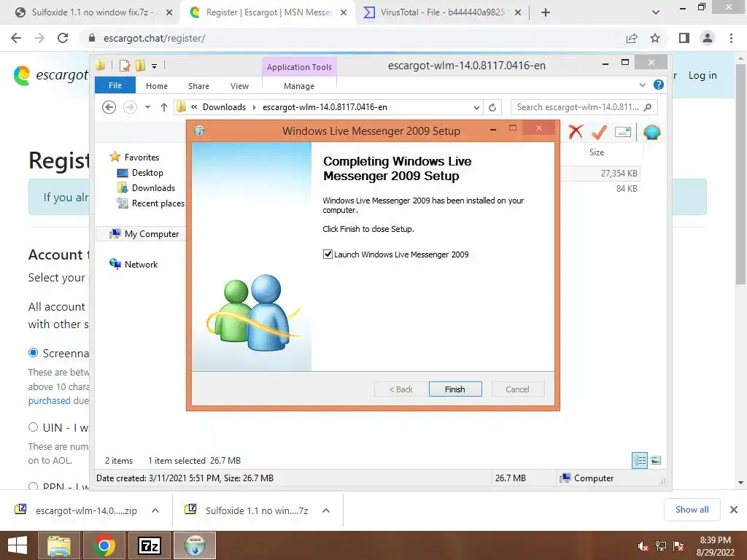Click the new folder icon in Explorer title bar

pos(140,65)
